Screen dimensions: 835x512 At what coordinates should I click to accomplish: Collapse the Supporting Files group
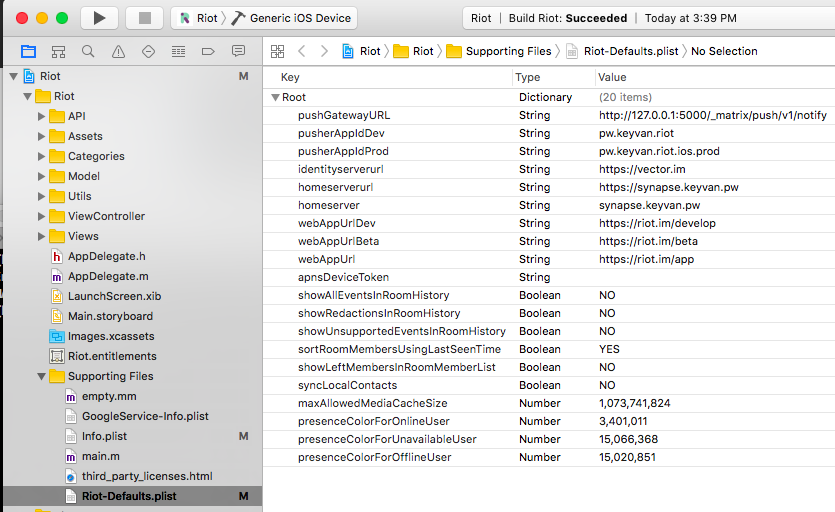[x=41, y=376]
